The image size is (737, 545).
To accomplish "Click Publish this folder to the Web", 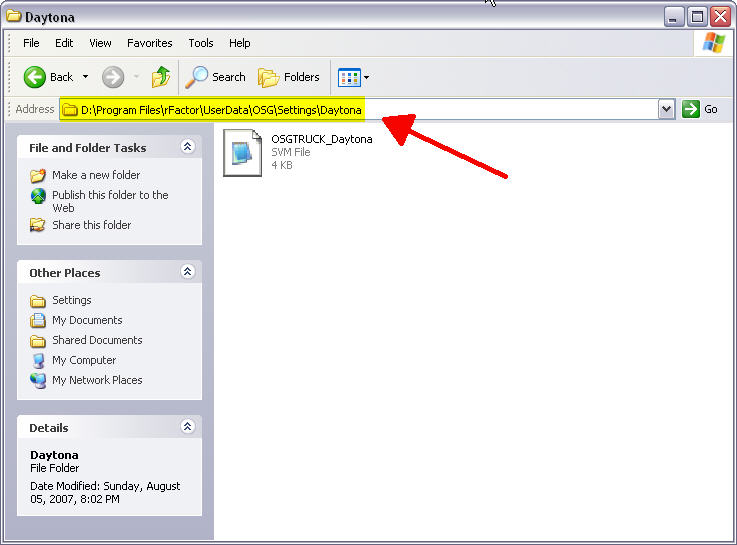I will [x=110, y=202].
